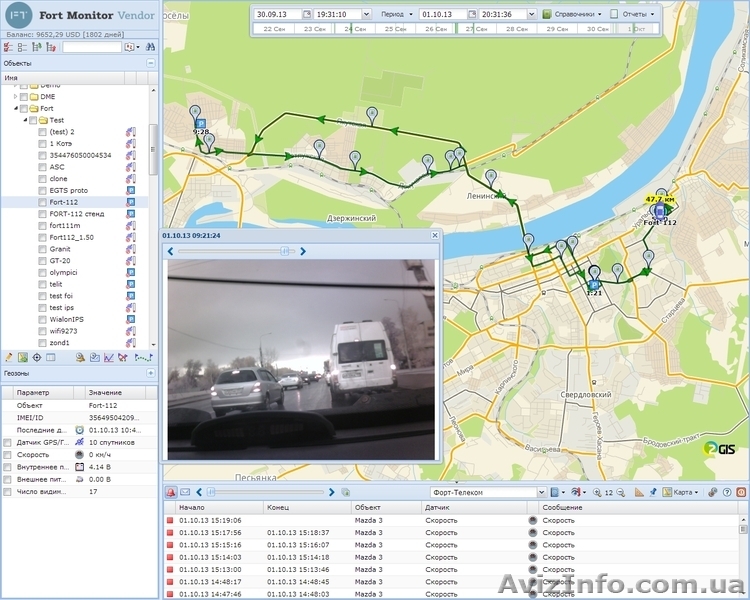Edit the object with the pencil icon
The image size is (750, 600).
coord(9,357)
